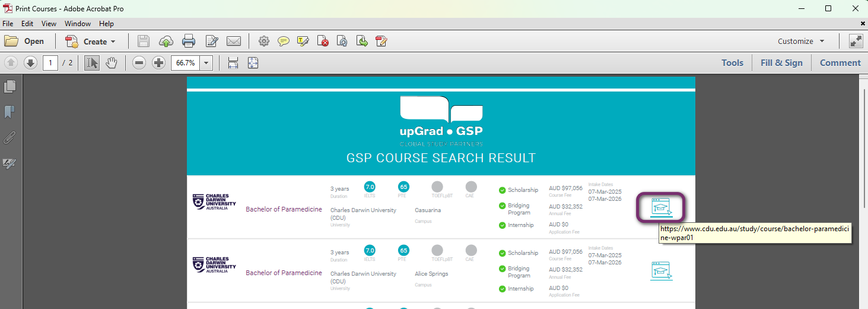Open the Bookmarks panel in sidebar
Image resolution: width=868 pixels, height=309 pixels.
click(9, 112)
